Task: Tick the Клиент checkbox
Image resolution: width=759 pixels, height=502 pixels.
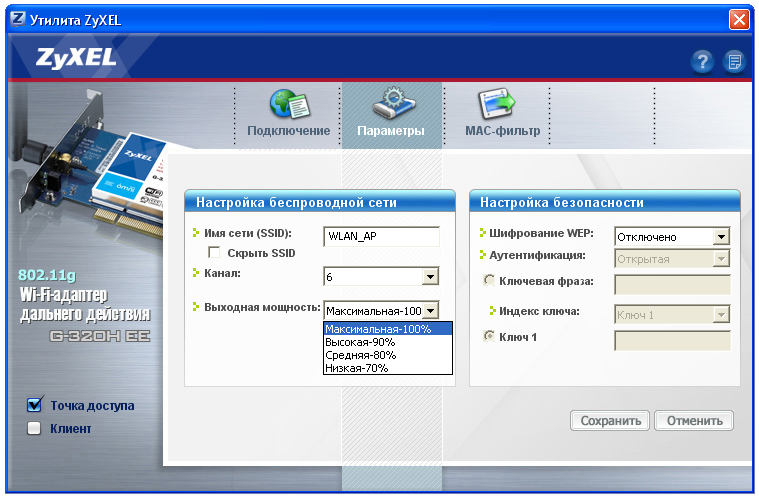Action: [x=34, y=428]
